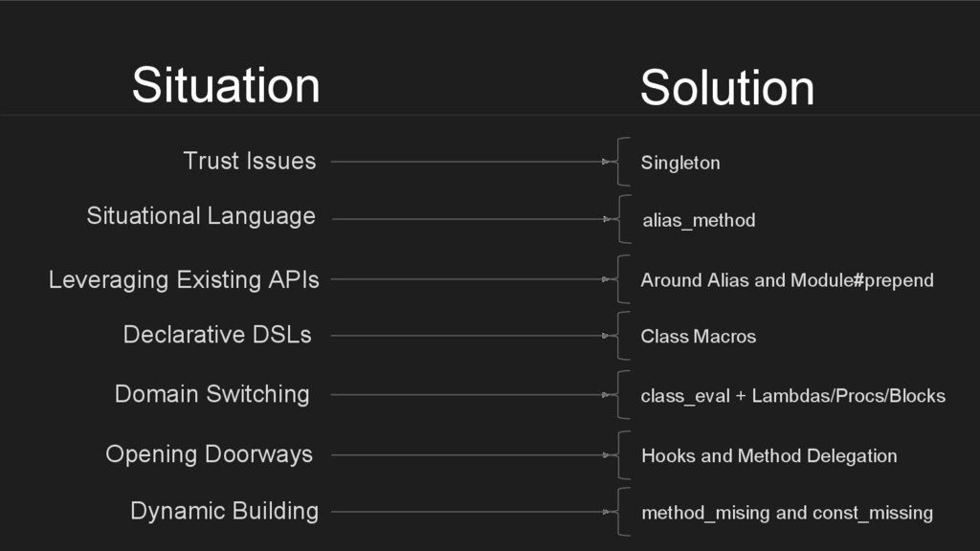
Task: Click the arrowhead pointing to Class Macros
Action: point(606,336)
